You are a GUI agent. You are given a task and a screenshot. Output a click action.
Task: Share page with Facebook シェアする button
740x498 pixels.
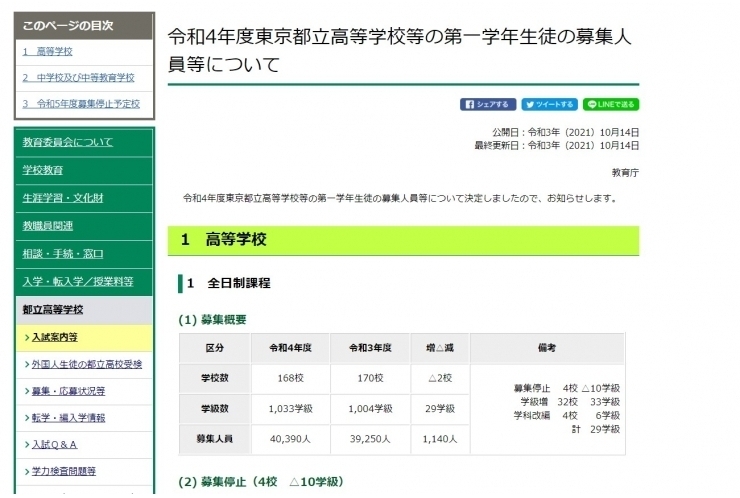tap(488, 104)
